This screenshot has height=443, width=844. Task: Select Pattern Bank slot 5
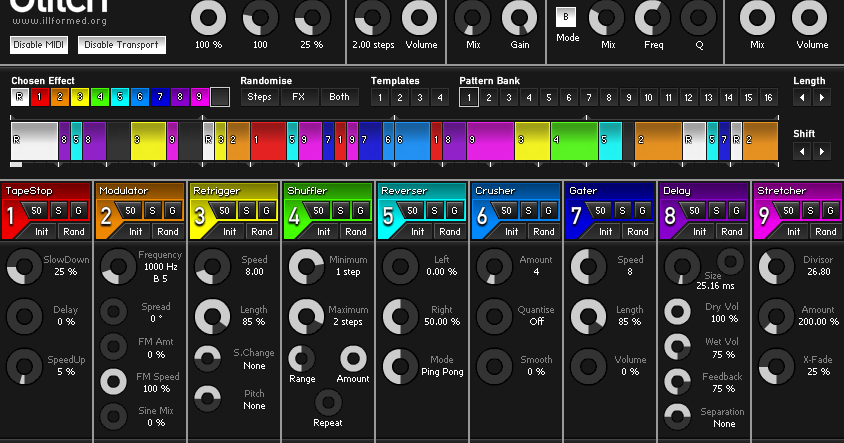(x=549, y=97)
